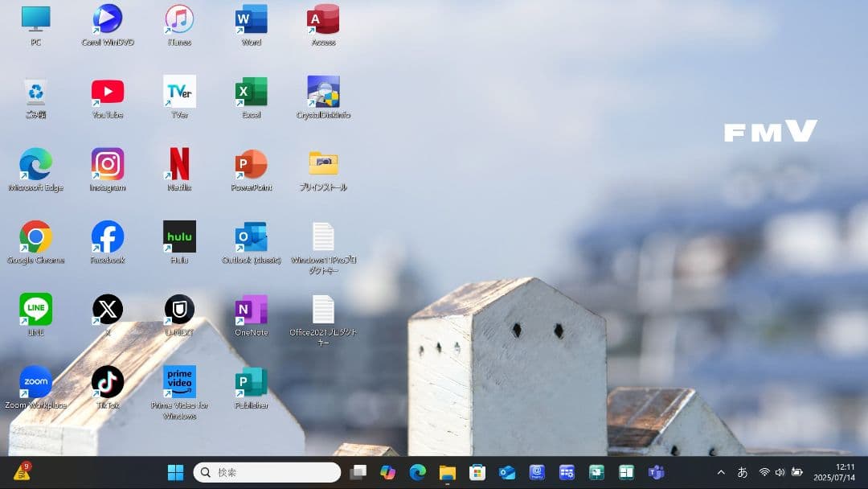Click the taskbar 検索 search box

click(x=267, y=472)
